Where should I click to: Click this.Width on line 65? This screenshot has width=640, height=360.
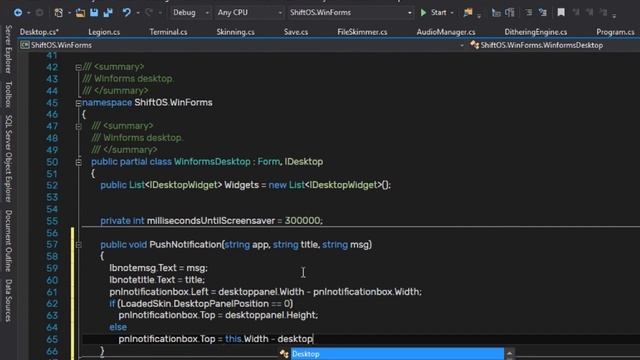coord(247,339)
